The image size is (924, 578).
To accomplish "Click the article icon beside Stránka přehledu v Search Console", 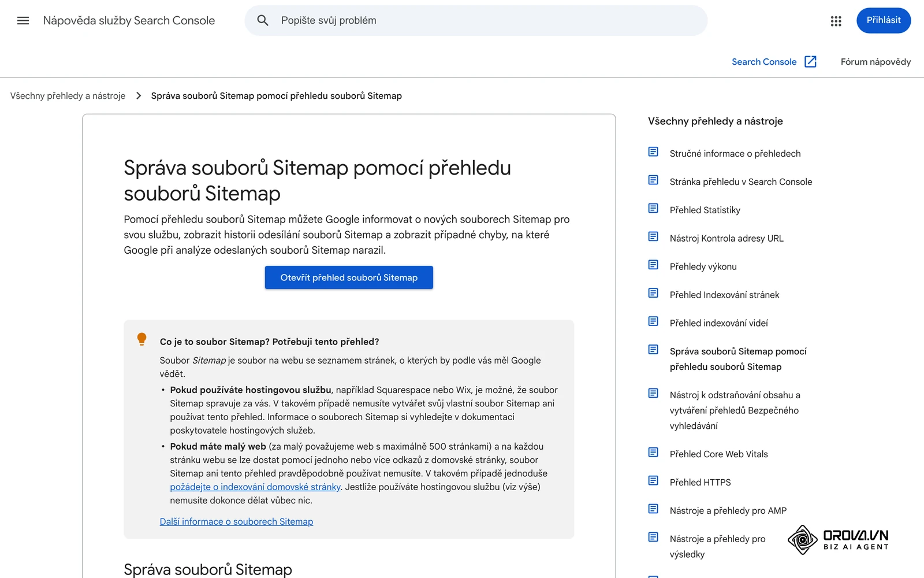I will coord(653,180).
